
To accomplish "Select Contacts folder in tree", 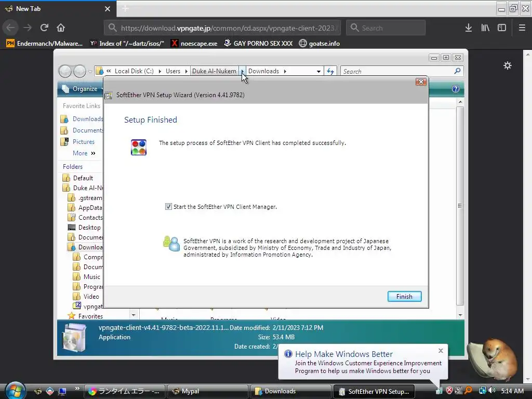I will [85, 218].
